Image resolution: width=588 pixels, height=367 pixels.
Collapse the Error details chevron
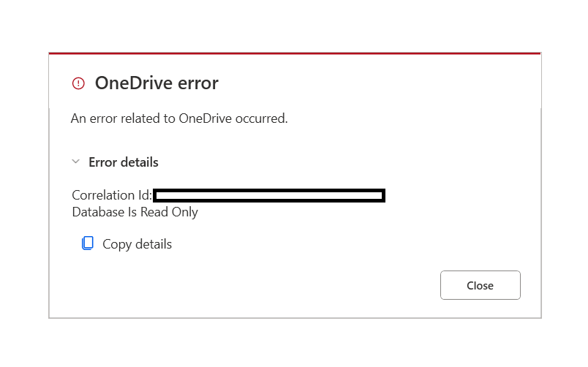tap(76, 162)
